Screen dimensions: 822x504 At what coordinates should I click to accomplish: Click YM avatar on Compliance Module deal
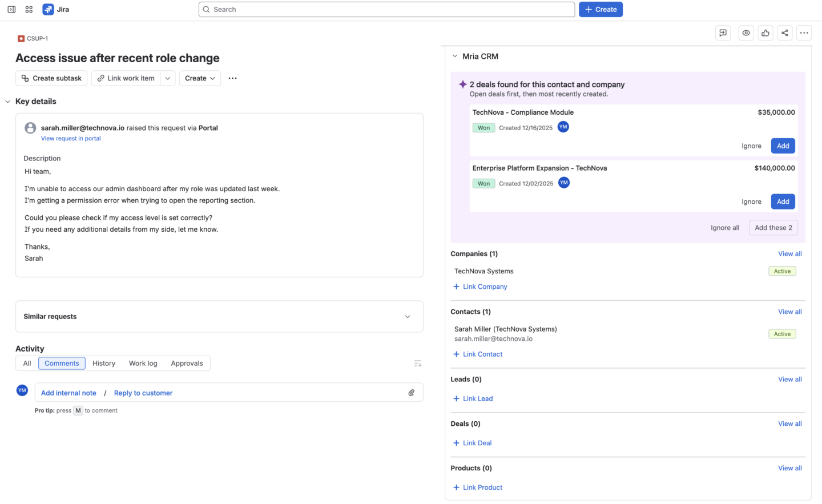(x=563, y=127)
